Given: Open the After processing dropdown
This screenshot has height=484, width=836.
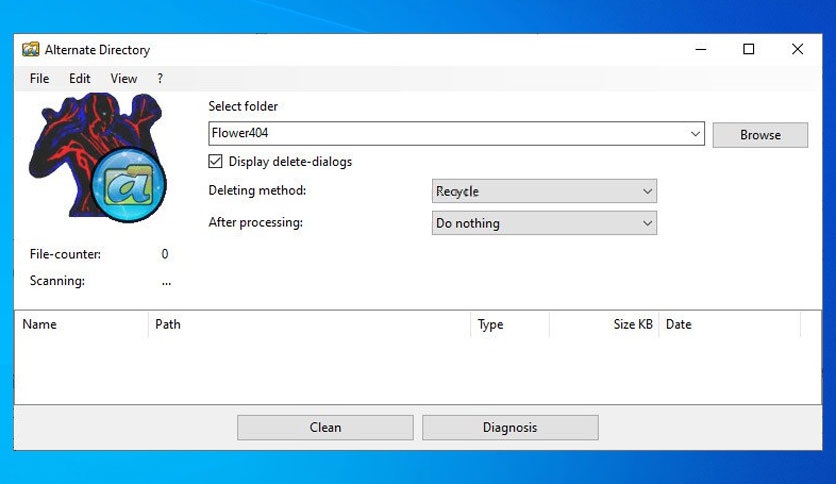Looking at the screenshot, I should 544,223.
